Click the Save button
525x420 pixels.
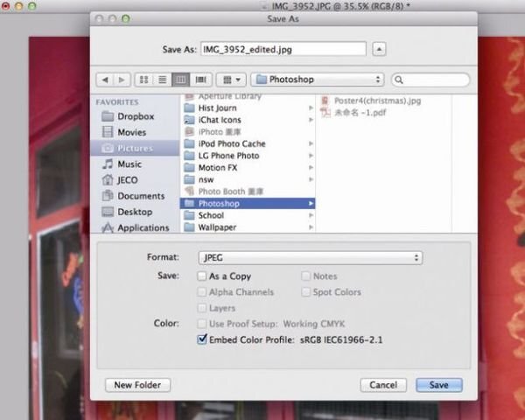tap(438, 385)
